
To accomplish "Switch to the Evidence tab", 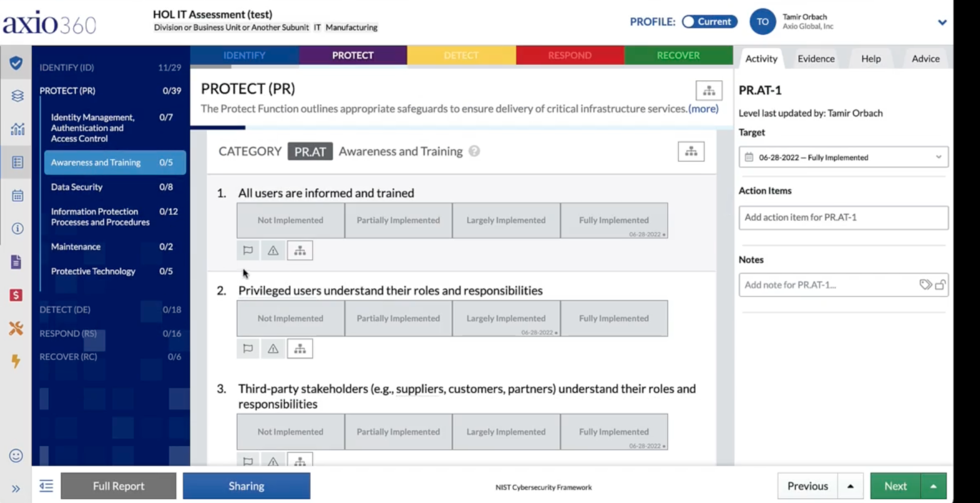I will click(816, 59).
